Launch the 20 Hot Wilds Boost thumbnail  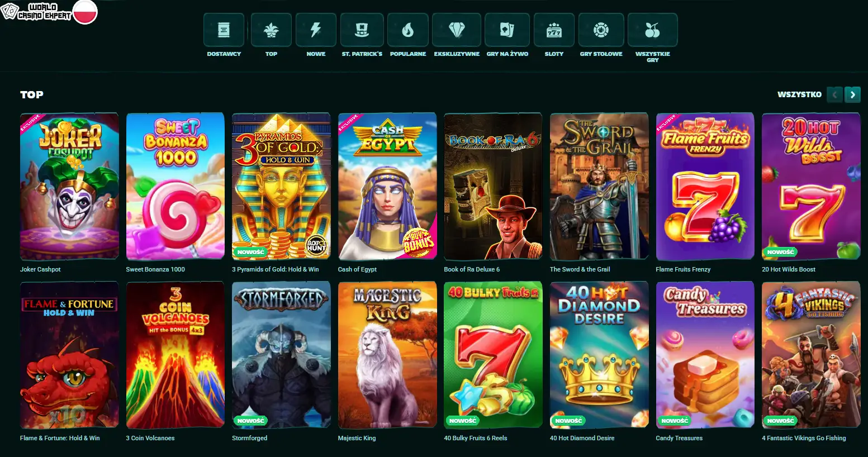811,187
